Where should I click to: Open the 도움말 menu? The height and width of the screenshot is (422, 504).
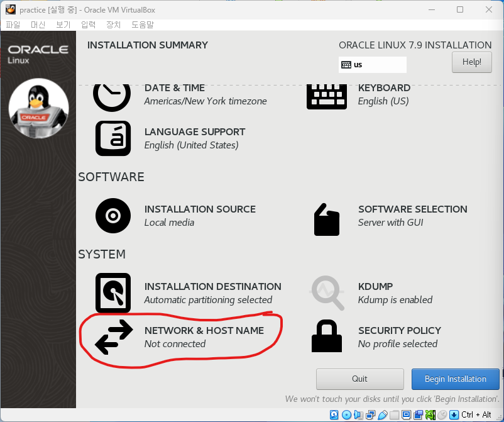coord(143,25)
